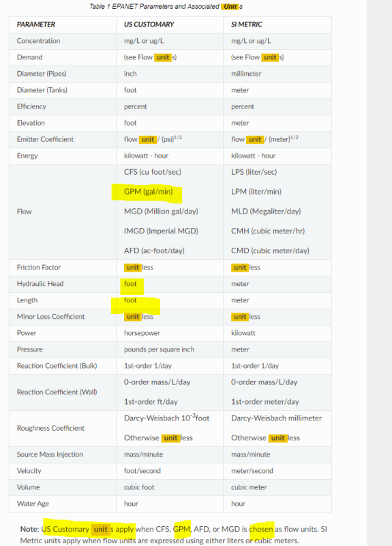
Task: Click the 'Note:' text below the table
Action: (29, 529)
